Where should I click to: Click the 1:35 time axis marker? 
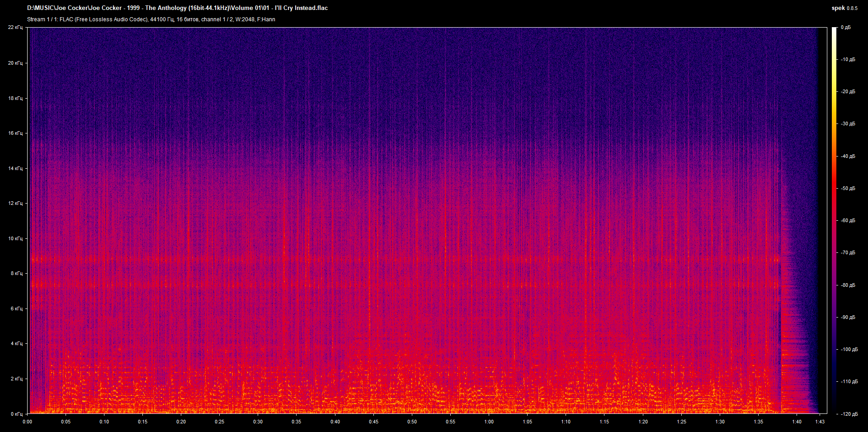coord(758,422)
